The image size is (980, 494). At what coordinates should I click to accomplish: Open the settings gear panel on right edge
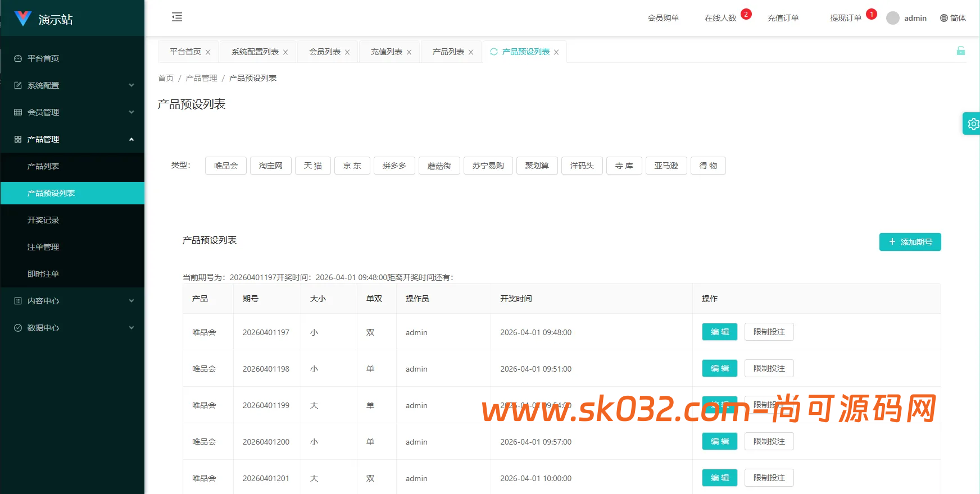point(973,124)
